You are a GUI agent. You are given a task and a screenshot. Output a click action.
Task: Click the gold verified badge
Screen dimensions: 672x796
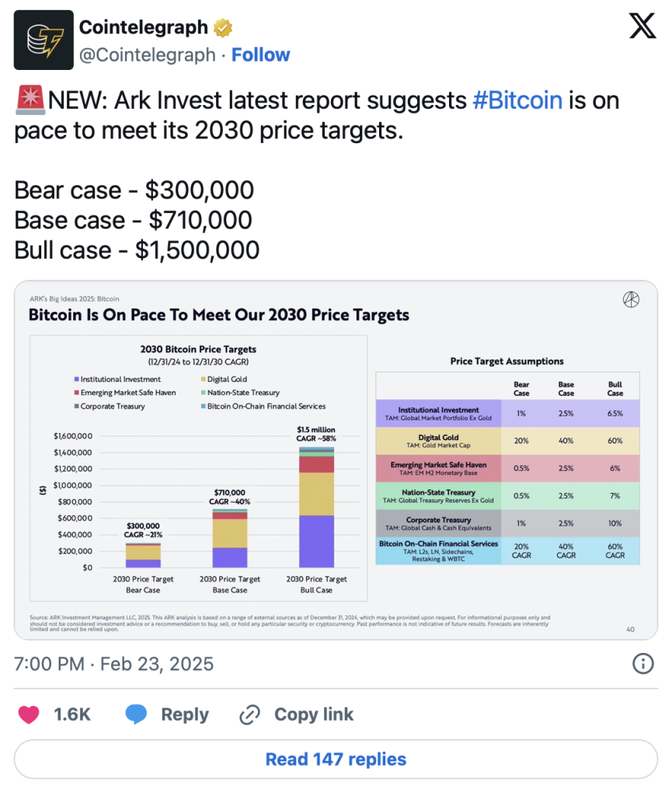coord(223,28)
